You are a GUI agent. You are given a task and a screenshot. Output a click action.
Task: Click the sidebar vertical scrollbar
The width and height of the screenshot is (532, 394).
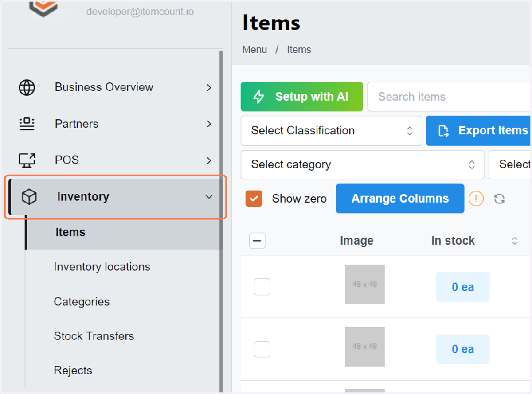click(221, 221)
